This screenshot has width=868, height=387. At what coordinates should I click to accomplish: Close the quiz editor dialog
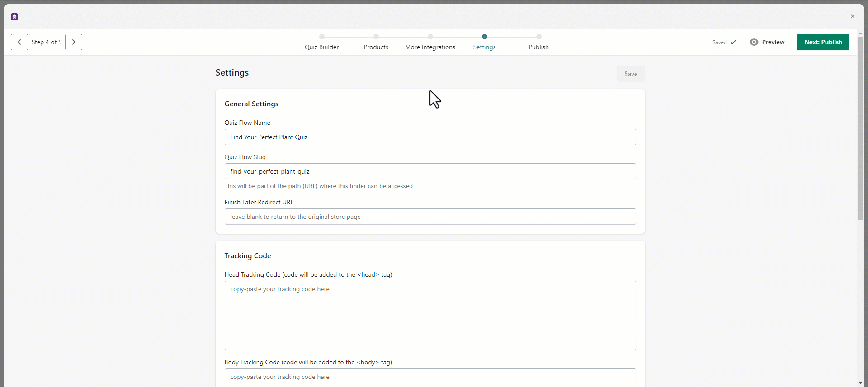coord(853,16)
